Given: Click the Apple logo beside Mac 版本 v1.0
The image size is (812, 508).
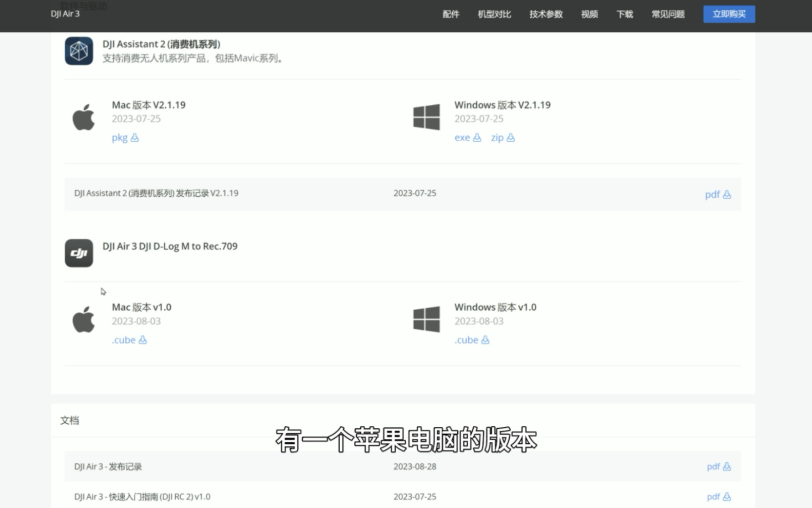Looking at the screenshot, I should pos(84,319).
